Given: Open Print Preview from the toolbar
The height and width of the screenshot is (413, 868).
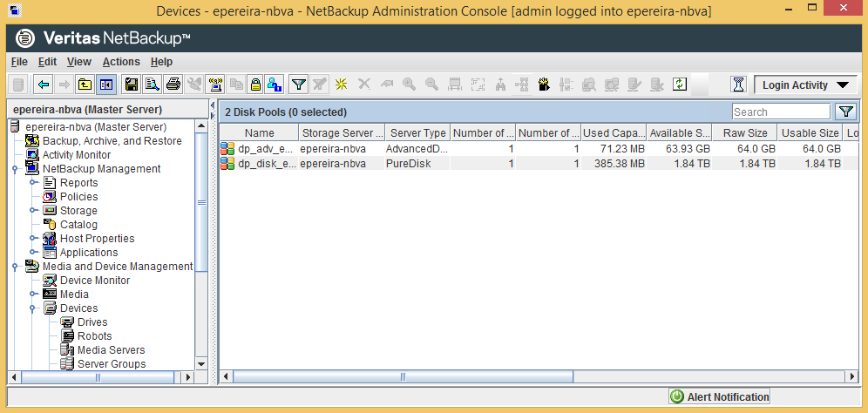Looking at the screenshot, I should click(x=152, y=85).
